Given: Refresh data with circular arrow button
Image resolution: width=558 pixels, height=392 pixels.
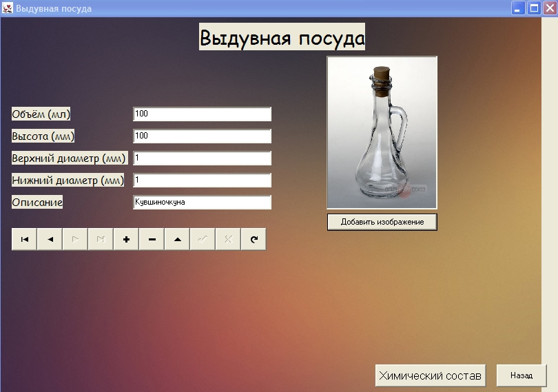Looking at the screenshot, I should point(254,239).
